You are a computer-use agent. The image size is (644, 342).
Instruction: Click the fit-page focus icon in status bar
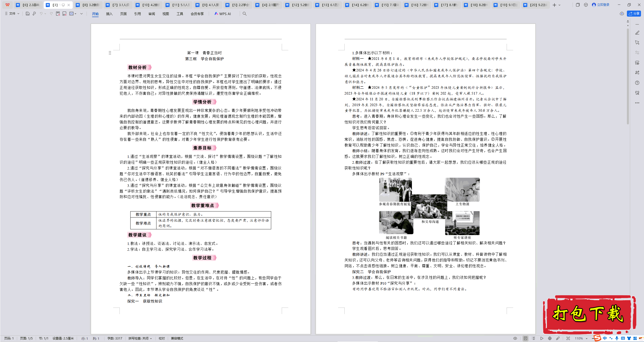point(568,338)
